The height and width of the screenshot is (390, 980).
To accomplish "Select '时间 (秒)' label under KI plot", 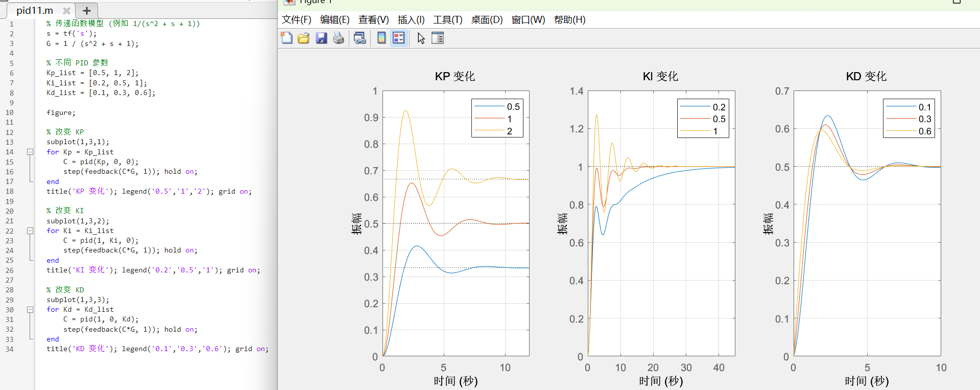I will click(x=661, y=381).
